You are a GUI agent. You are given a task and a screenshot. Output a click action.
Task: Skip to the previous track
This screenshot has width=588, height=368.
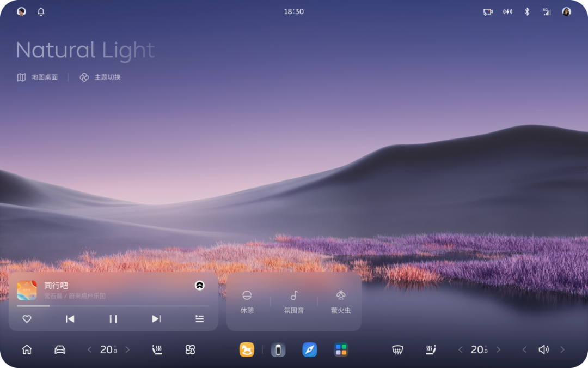(x=70, y=319)
